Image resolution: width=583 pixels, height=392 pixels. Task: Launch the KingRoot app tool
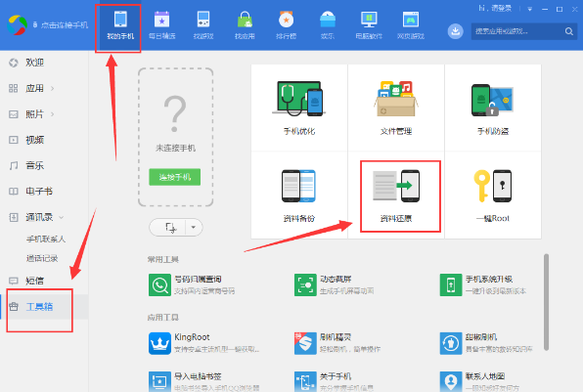[203, 343]
